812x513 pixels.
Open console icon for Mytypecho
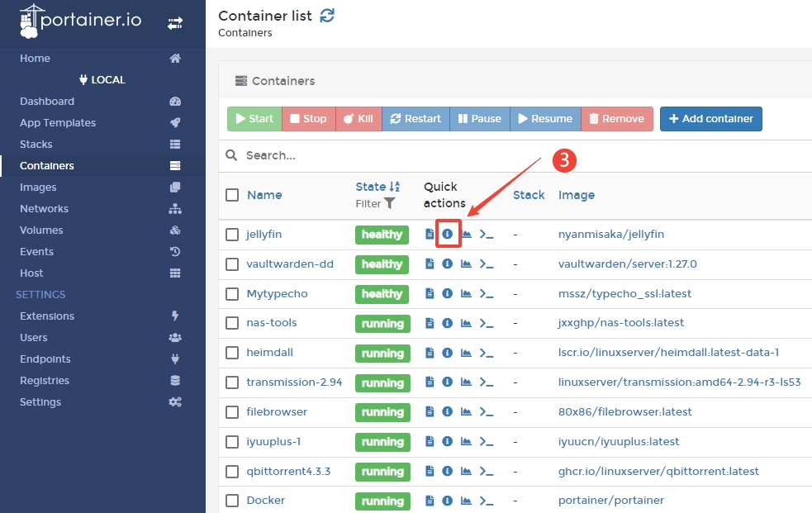coord(487,293)
